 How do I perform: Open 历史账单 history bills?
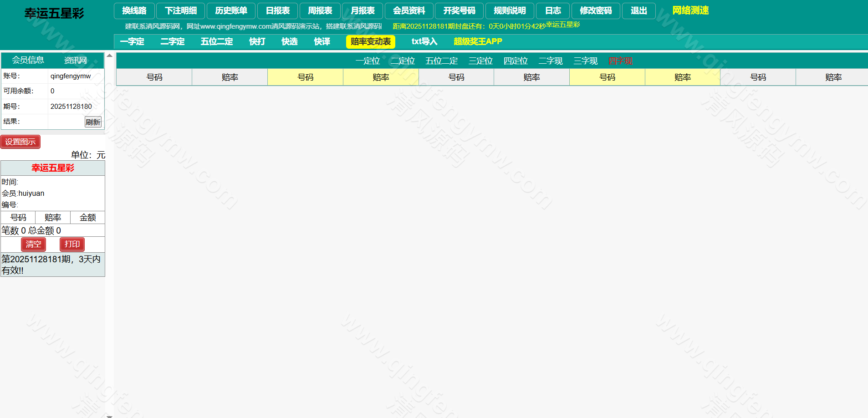tap(231, 10)
